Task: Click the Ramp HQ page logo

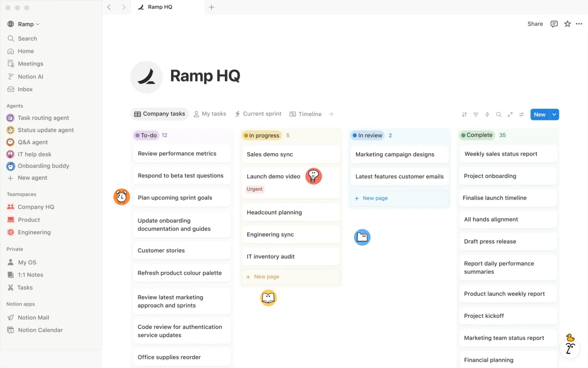Action: click(147, 77)
